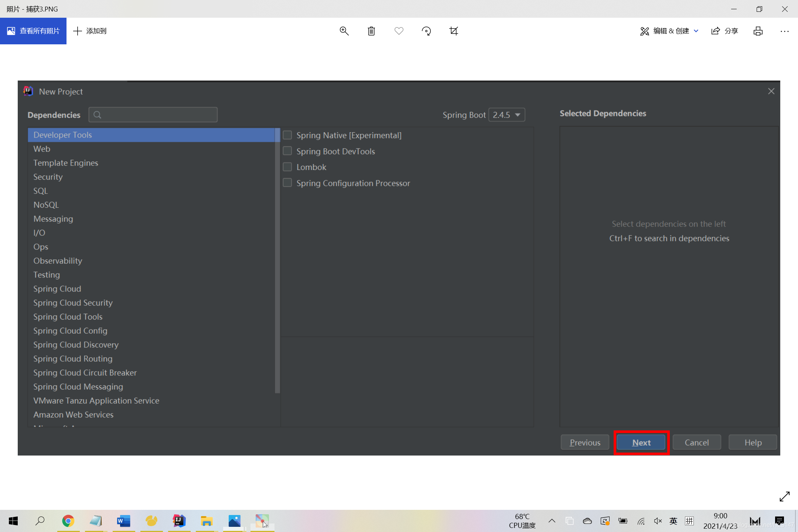Open File Explorer from taskbar
The image size is (798, 532).
coord(207,521)
